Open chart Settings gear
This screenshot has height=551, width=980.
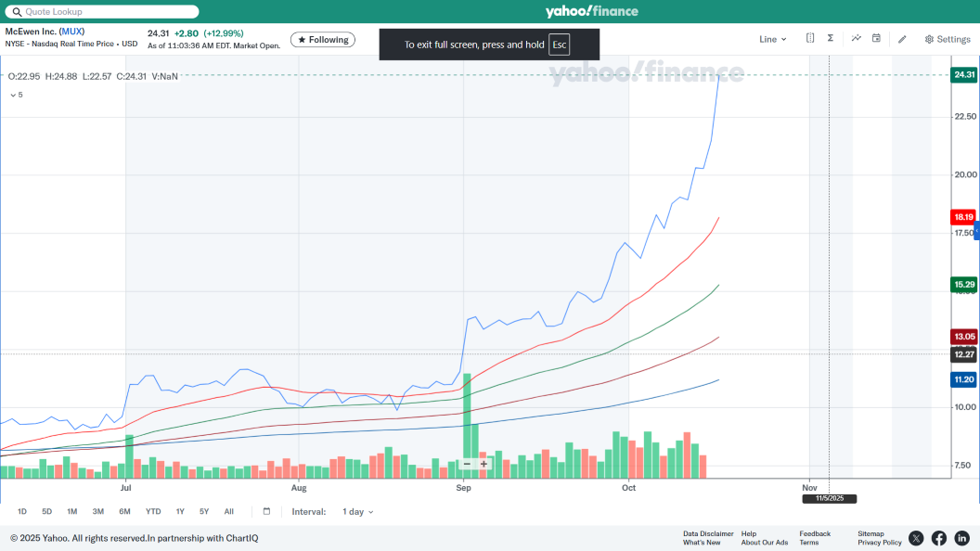pyautogui.click(x=947, y=39)
